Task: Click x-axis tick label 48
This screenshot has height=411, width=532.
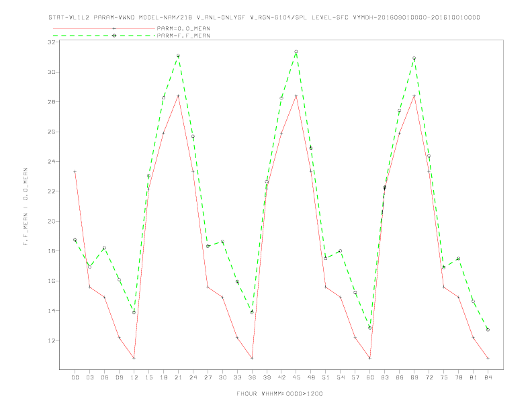Action: coord(311,377)
